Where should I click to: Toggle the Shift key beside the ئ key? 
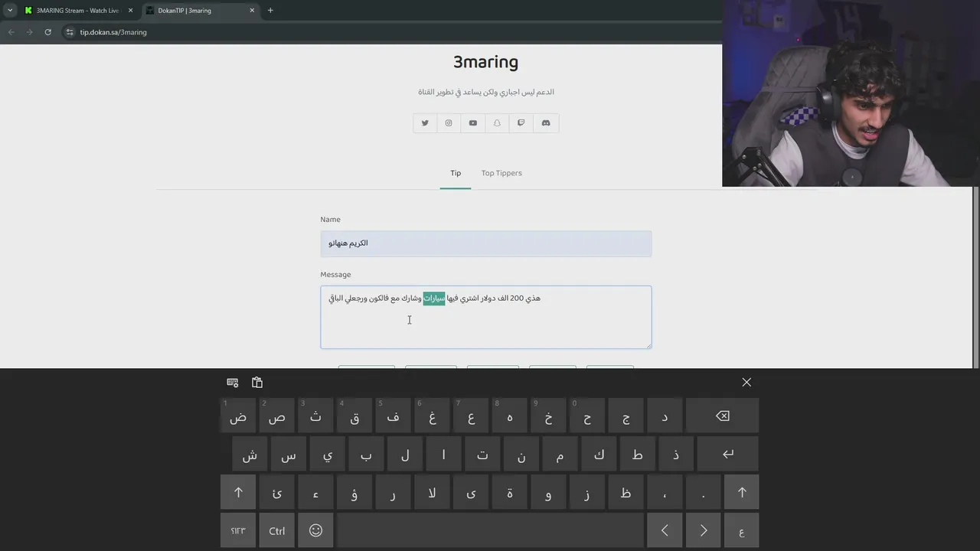point(238,492)
